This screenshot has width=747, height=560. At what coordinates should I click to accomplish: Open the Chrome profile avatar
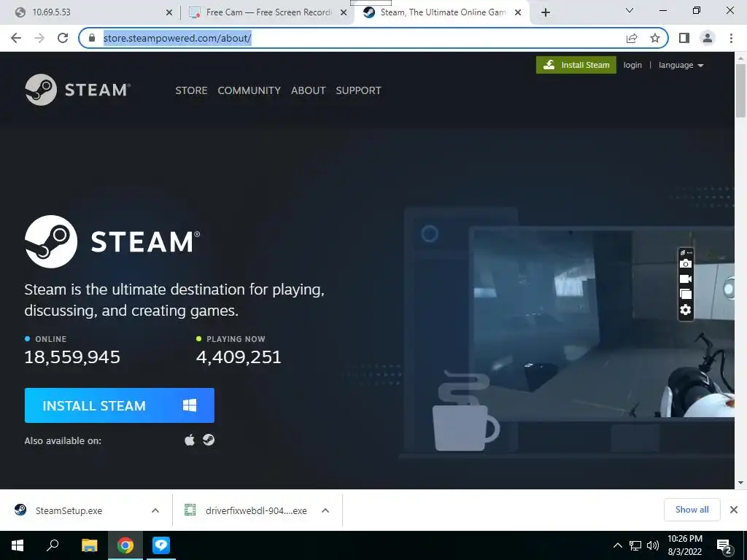(708, 38)
